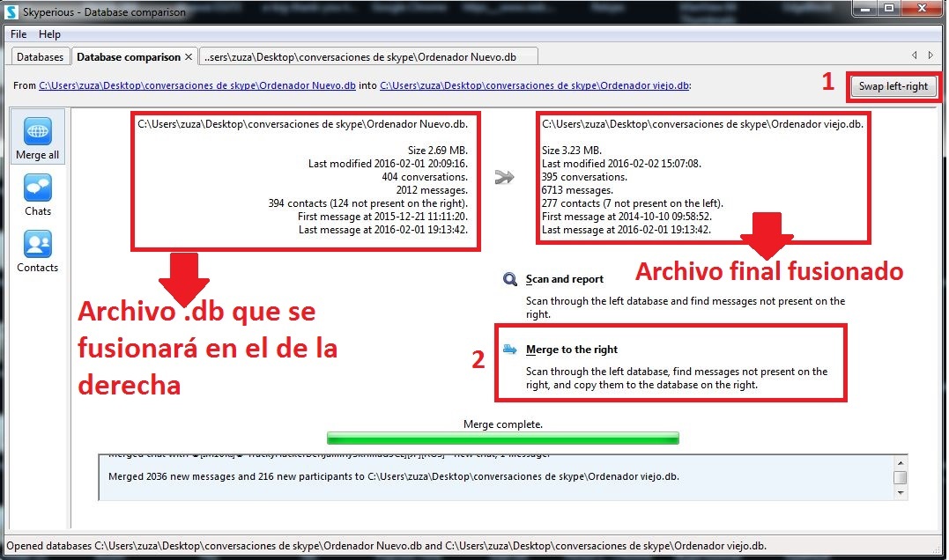
Task: Open the Ordenador viejo.db path link
Action: click(534, 85)
